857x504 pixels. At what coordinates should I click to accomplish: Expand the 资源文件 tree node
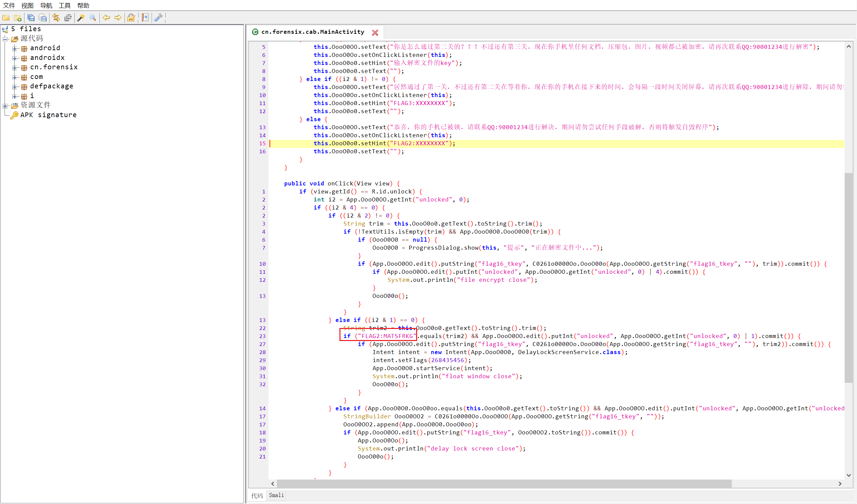point(5,106)
